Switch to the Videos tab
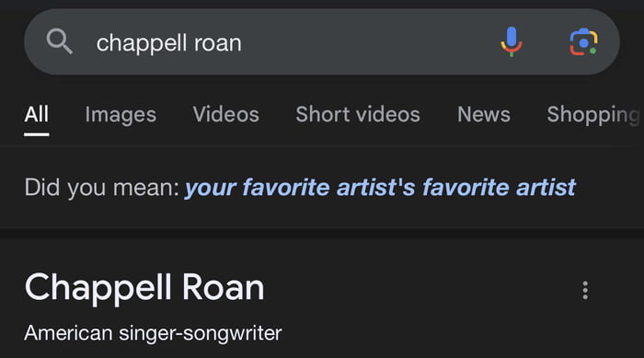Image resolution: width=644 pixels, height=358 pixels. tap(226, 114)
